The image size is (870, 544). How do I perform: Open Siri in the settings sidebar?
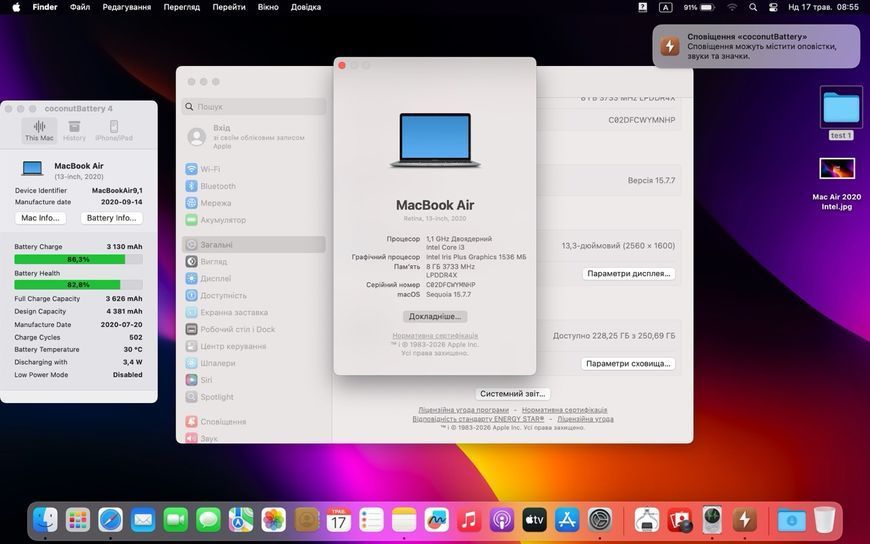[254, 380]
